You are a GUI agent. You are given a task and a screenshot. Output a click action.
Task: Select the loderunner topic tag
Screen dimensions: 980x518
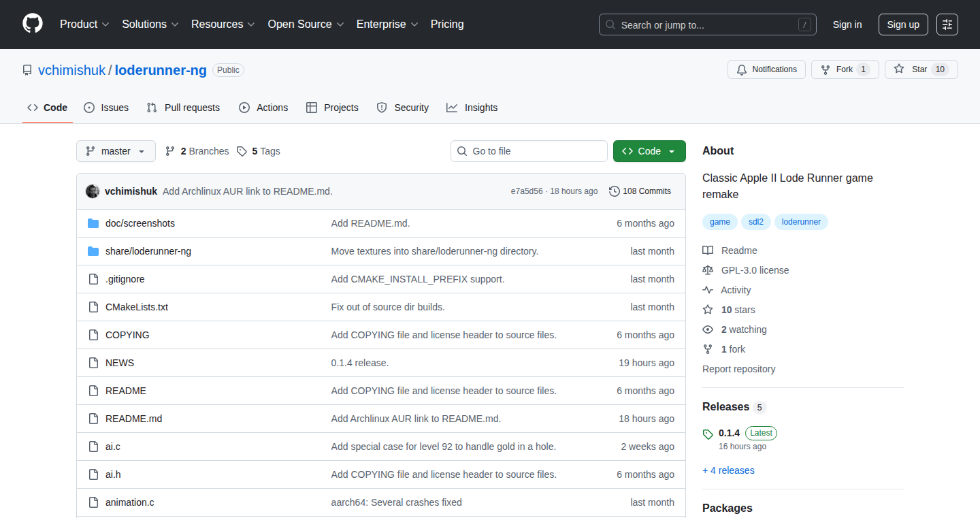801,222
